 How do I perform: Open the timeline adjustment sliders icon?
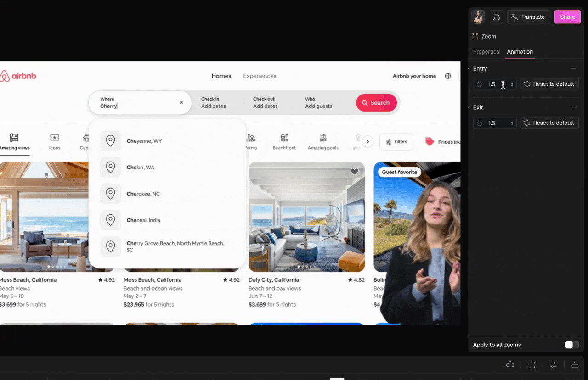coord(553,365)
